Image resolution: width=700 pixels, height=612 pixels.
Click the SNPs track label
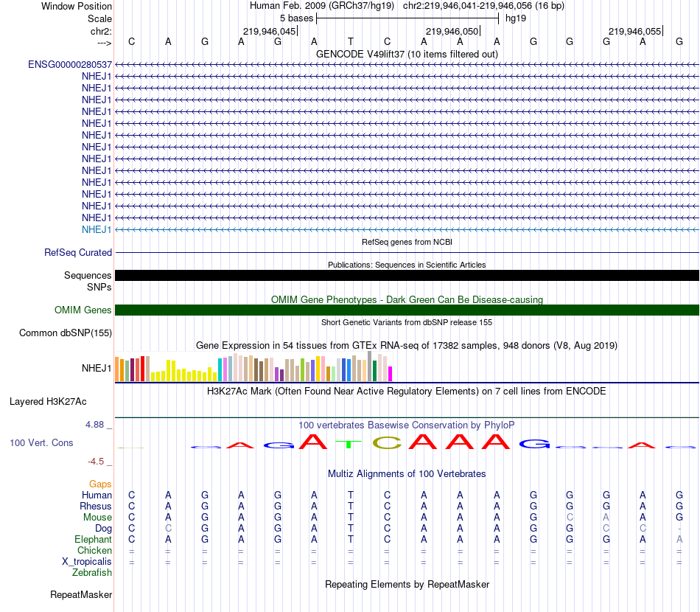coord(99,288)
